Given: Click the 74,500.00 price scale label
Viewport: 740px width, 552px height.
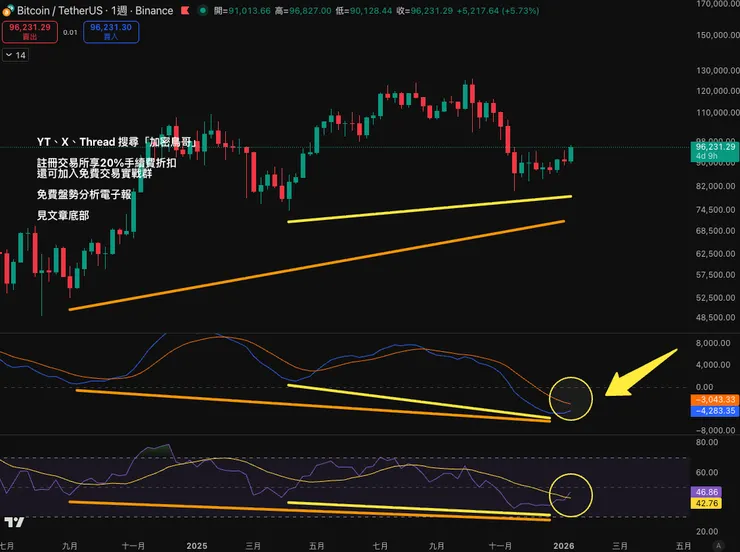Looking at the screenshot, I should 715,209.
